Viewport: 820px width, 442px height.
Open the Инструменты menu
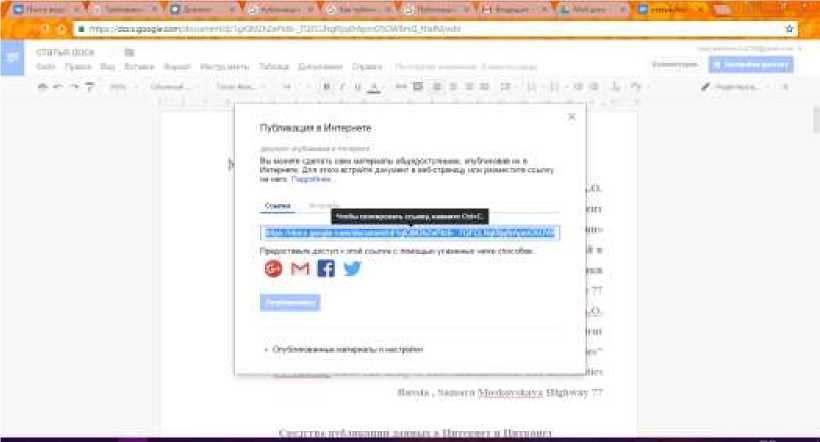[x=225, y=67]
